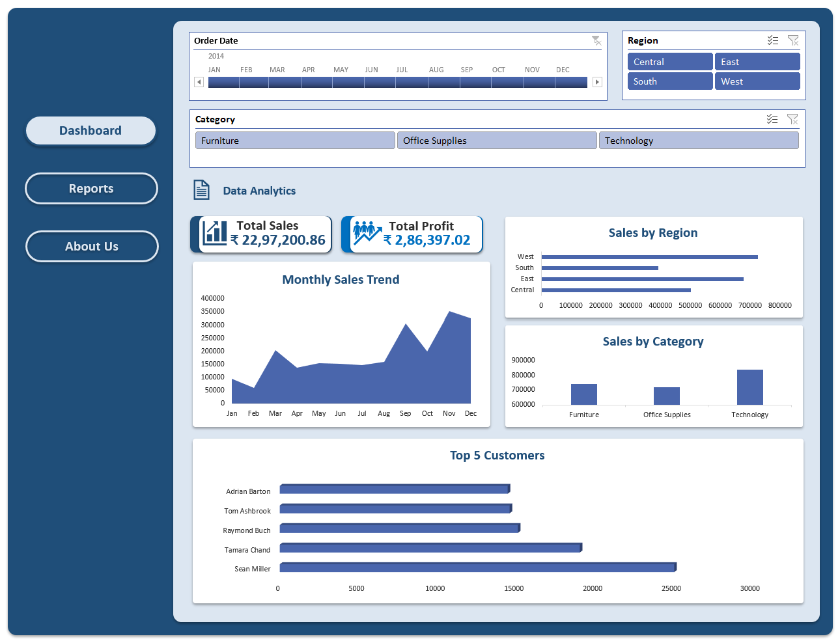The height and width of the screenshot is (643, 840).
Task: Clear the Region slicer filter
Action: [x=794, y=40]
